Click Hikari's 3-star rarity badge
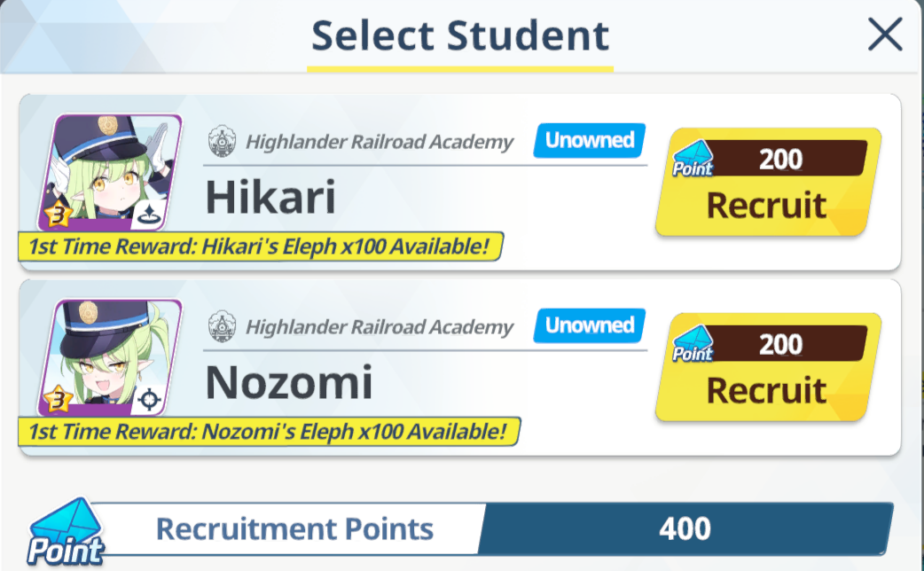The image size is (924, 571). click(x=59, y=215)
